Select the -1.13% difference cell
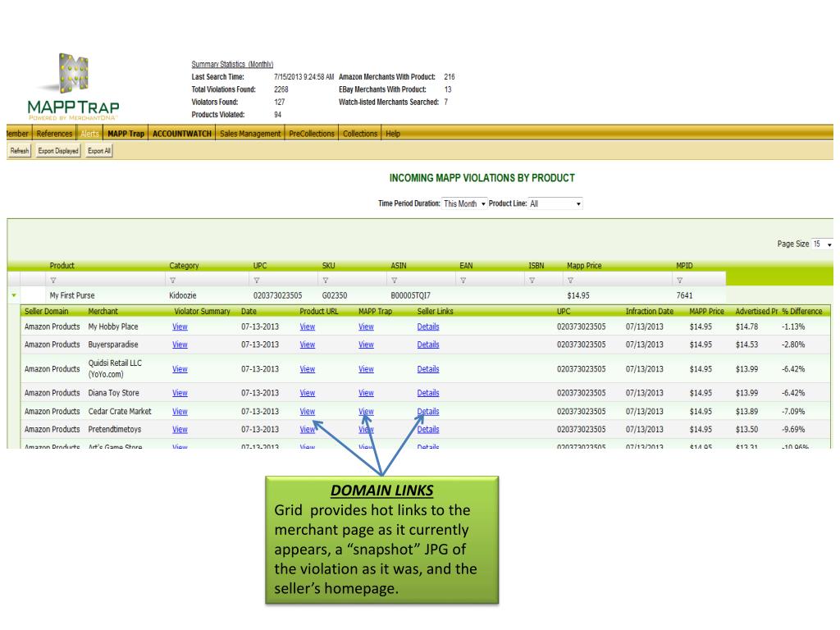The image size is (840, 630). pyautogui.click(x=793, y=326)
